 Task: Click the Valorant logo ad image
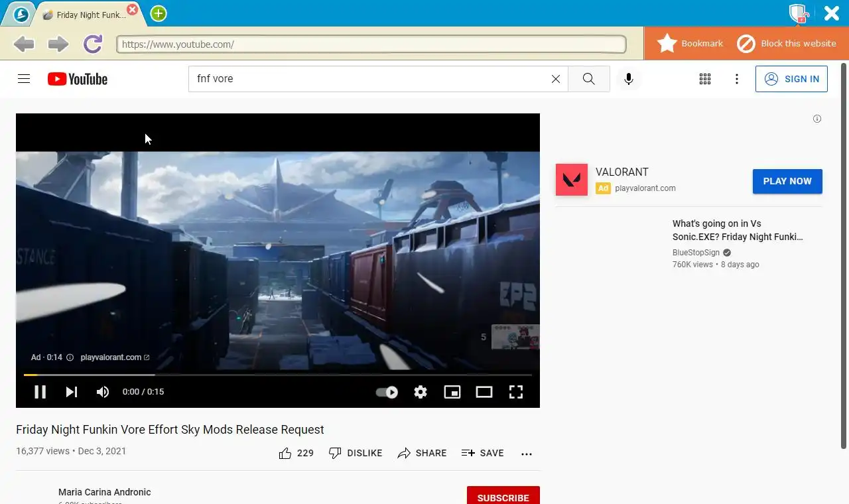coord(572,180)
